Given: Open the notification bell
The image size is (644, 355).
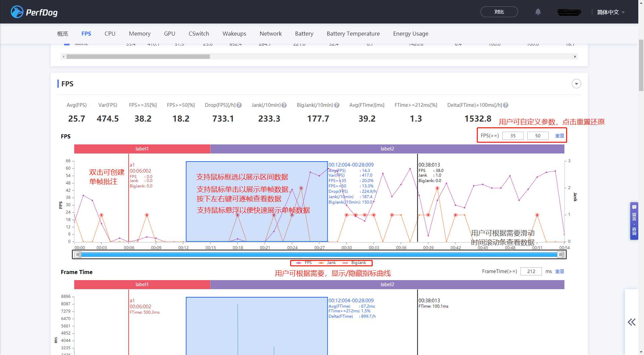Looking at the screenshot, I should coord(538,12).
